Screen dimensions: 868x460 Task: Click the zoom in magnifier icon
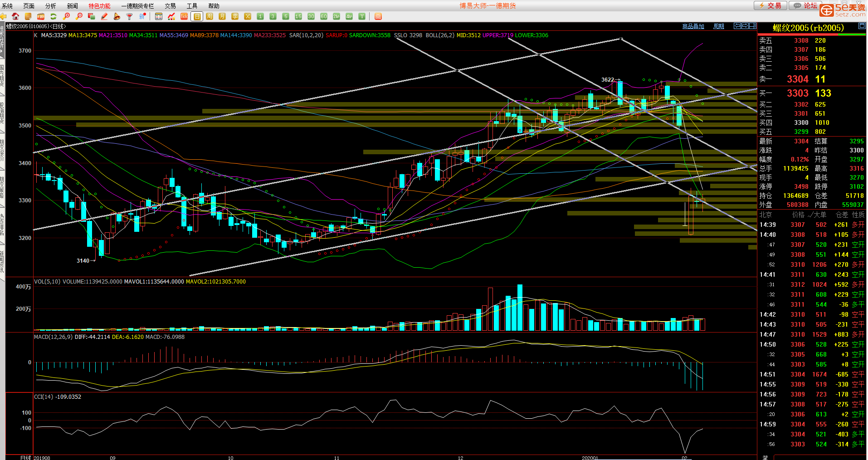[x=67, y=16]
